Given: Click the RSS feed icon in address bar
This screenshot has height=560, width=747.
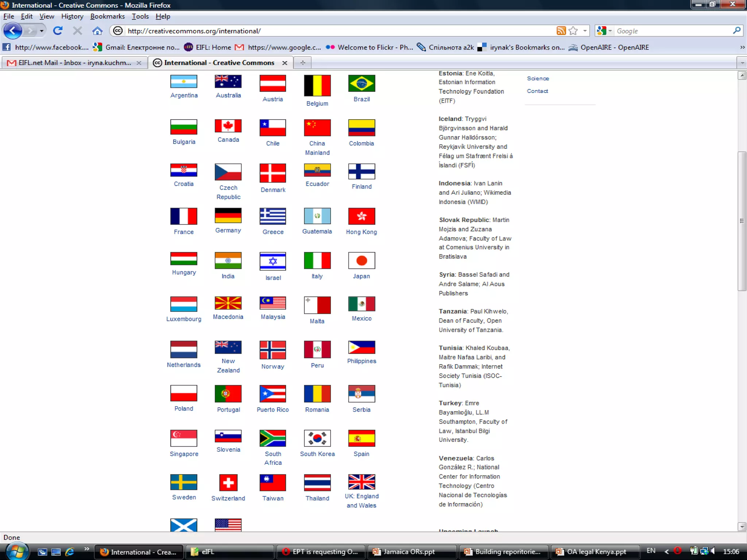Looking at the screenshot, I should [x=561, y=31].
